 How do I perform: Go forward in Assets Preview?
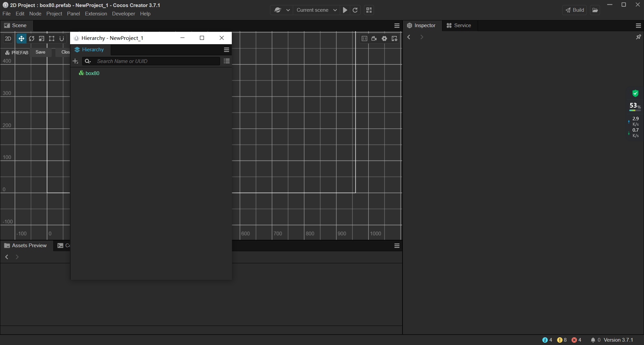(17, 257)
